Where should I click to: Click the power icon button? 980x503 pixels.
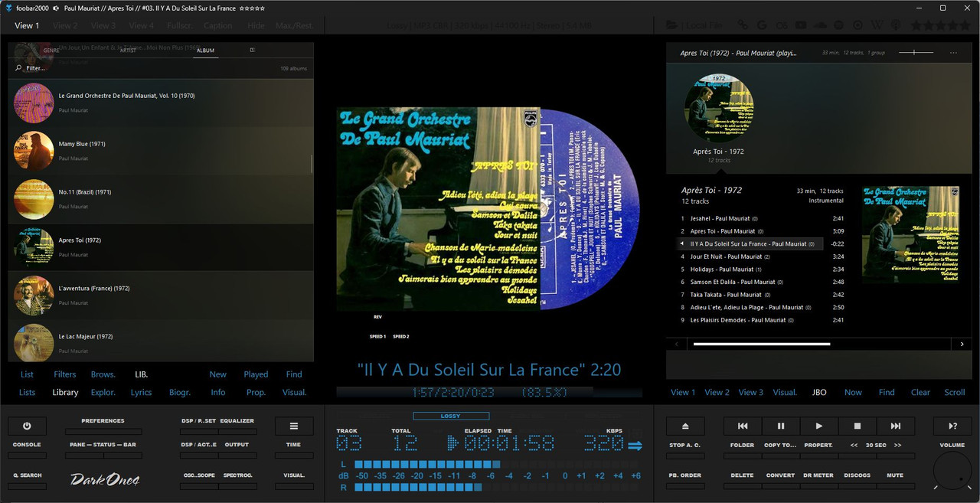[27, 426]
